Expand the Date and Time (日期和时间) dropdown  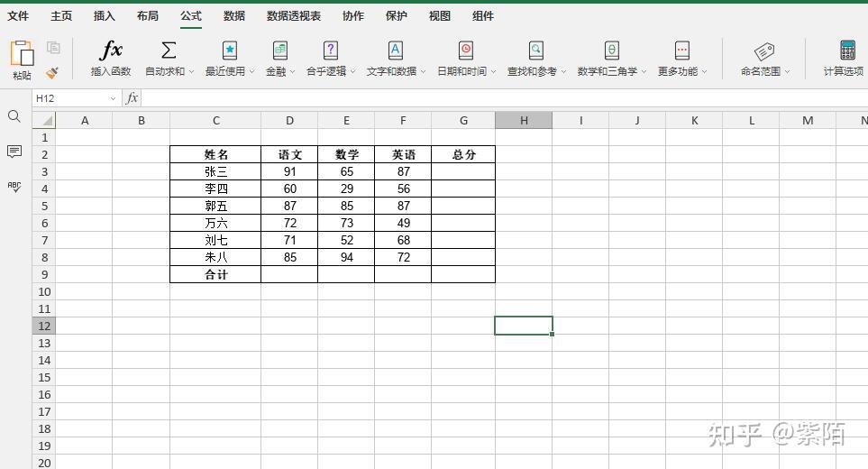coord(493,71)
